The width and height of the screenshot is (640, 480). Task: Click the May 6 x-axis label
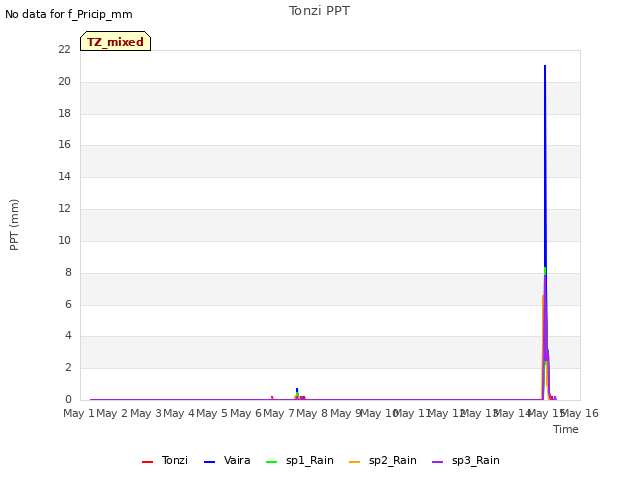tap(246, 413)
